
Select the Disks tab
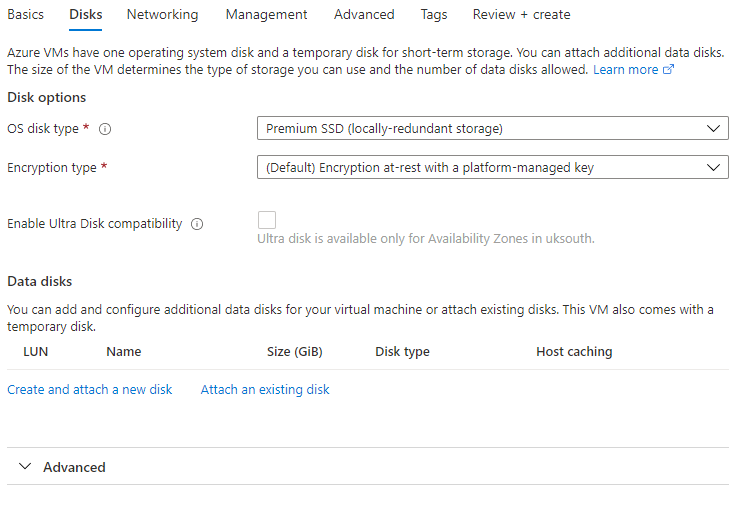click(x=85, y=15)
